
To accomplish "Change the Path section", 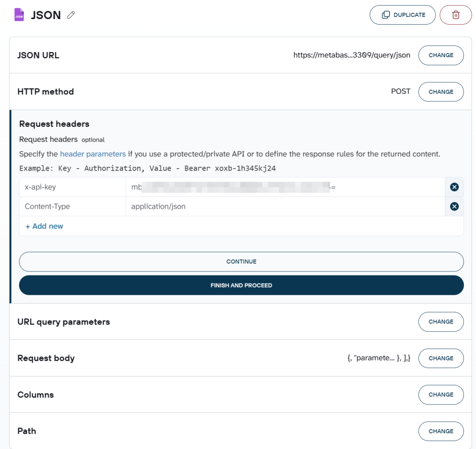I will point(441,431).
